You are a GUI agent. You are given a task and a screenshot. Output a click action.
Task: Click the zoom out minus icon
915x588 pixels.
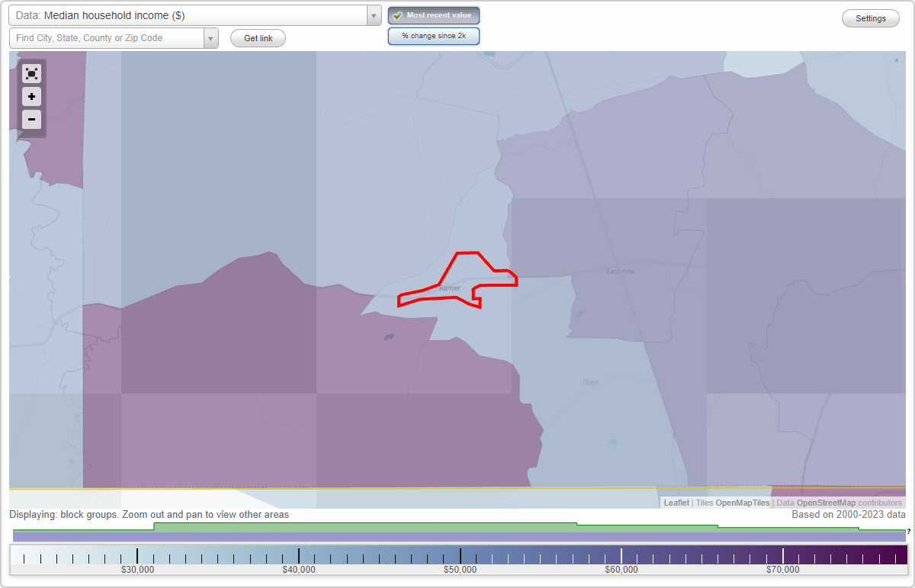[x=31, y=120]
